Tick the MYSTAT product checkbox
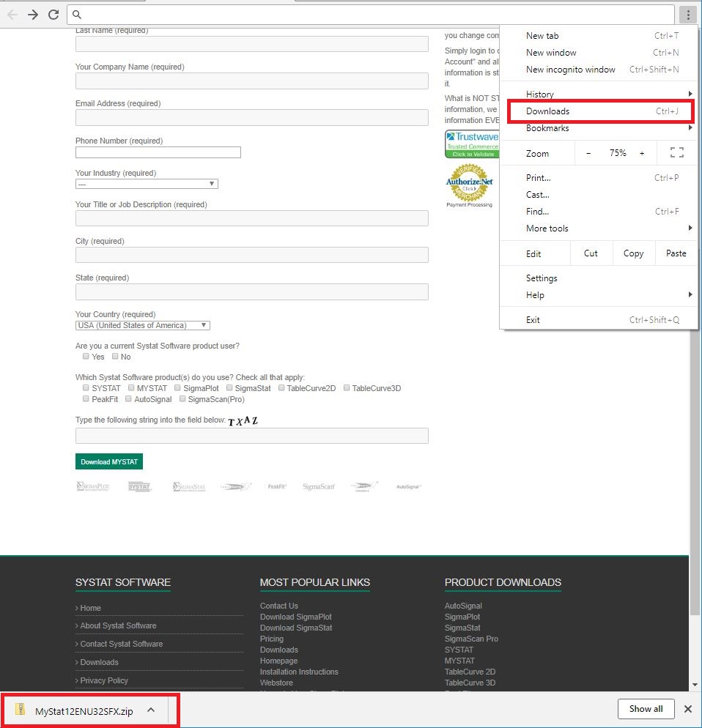 [131, 387]
